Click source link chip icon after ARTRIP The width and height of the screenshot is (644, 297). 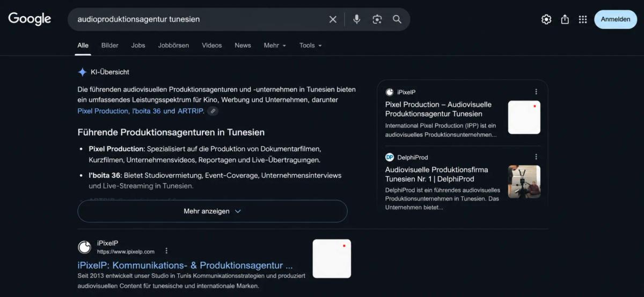tap(213, 111)
